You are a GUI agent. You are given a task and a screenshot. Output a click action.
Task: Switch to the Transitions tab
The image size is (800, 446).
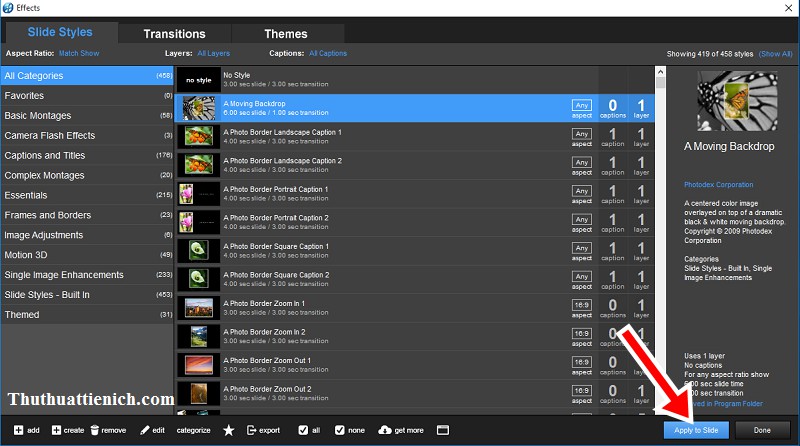tap(174, 34)
